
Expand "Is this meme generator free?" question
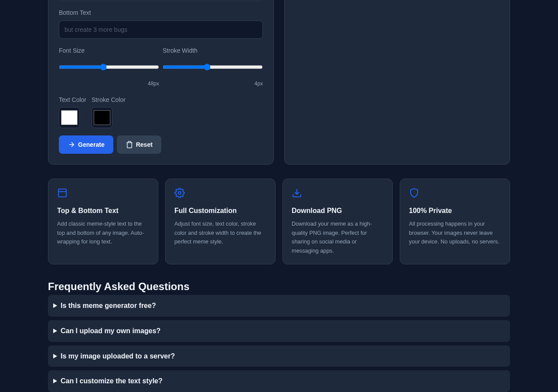pos(279,306)
